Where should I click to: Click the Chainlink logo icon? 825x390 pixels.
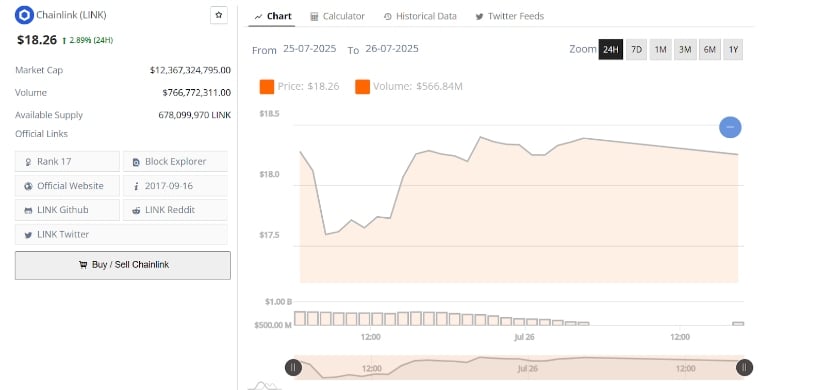pos(24,15)
